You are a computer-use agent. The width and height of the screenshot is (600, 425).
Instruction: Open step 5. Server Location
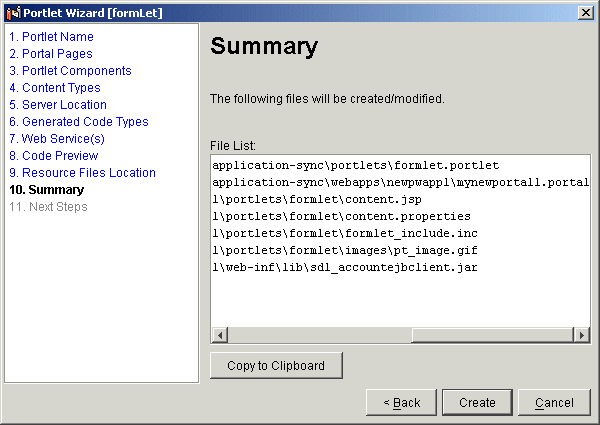(58, 105)
